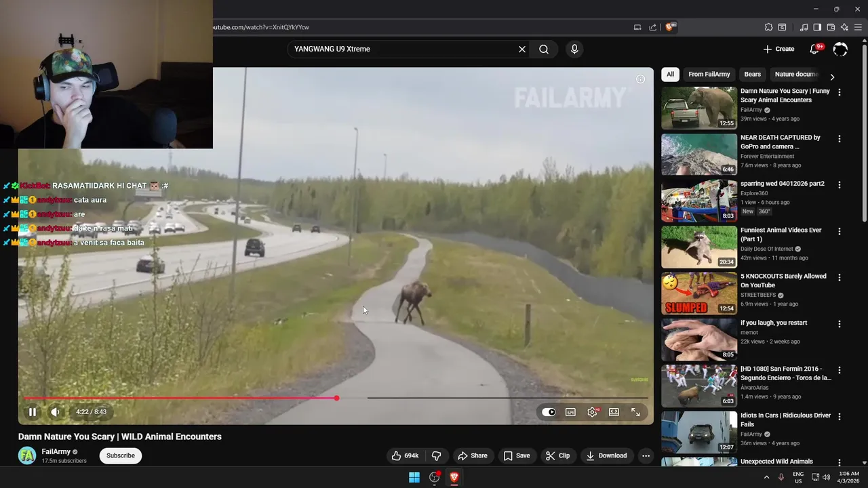This screenshot has height=488, width=868.
Task: Share the video
Action: pos(473,455)
